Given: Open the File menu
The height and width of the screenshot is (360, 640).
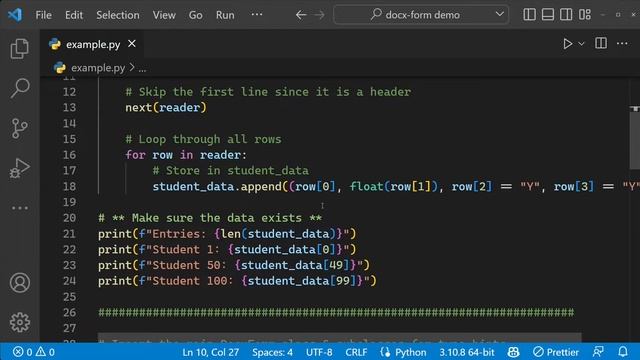Looking at the screenshot, I should (x=43, y=15).
